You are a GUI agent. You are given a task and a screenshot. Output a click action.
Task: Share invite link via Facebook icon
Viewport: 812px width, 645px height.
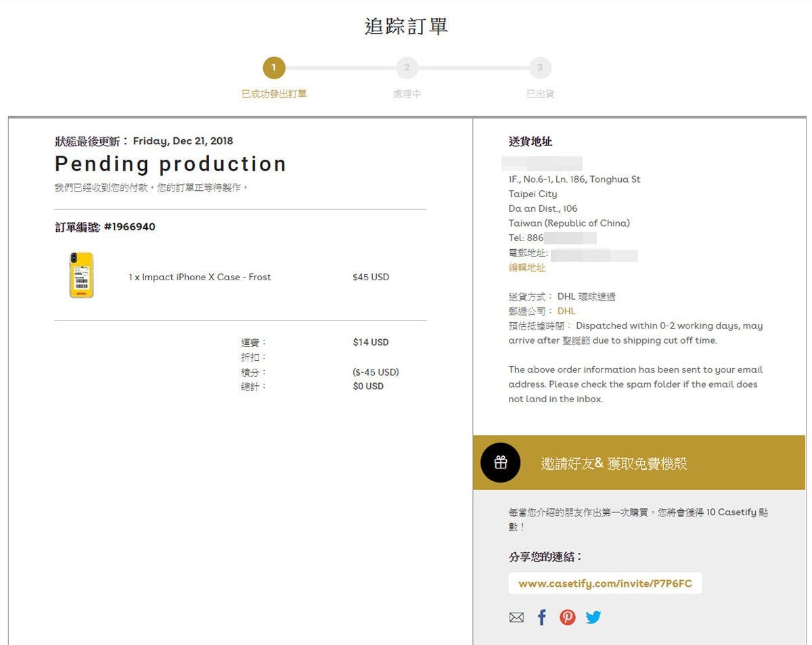[x=541, y=617]
